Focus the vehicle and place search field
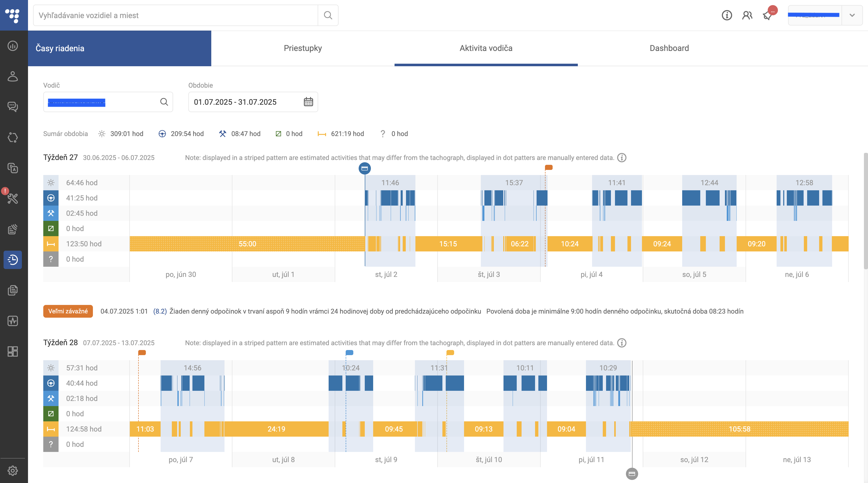This screenshot has height=483, width=868. point(176,15)
